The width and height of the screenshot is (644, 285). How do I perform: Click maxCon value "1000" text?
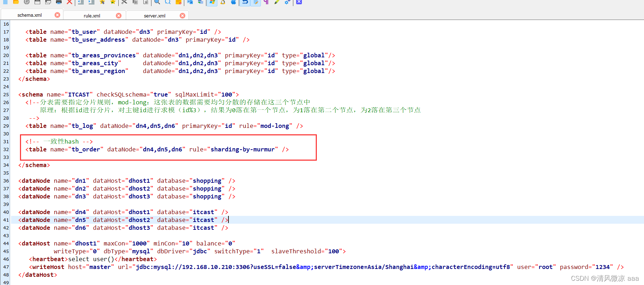point(139,244)
